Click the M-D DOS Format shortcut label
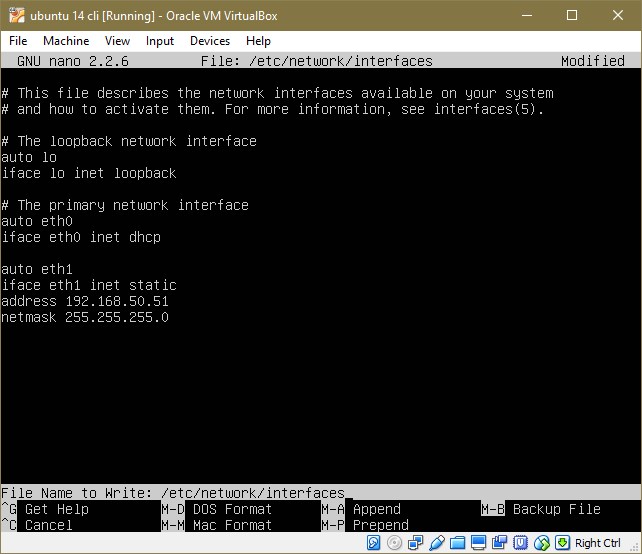642x554 pixels. click(216, 509)
